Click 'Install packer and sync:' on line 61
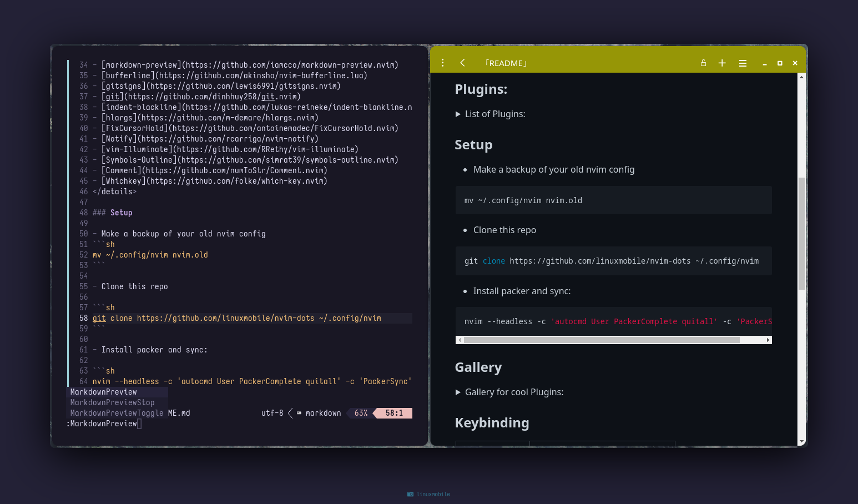 pyautogui.click(x=154, y=350)
